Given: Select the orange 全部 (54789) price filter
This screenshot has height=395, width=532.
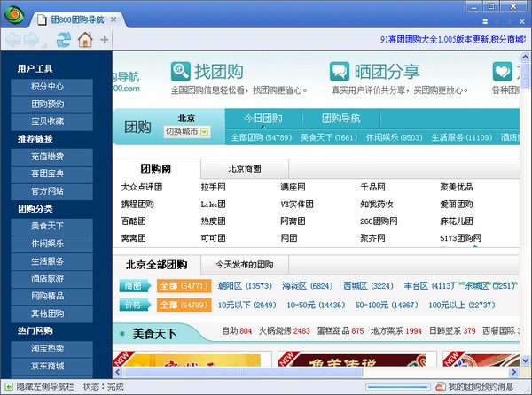Looking at the screenshot, I should point(184,305).
